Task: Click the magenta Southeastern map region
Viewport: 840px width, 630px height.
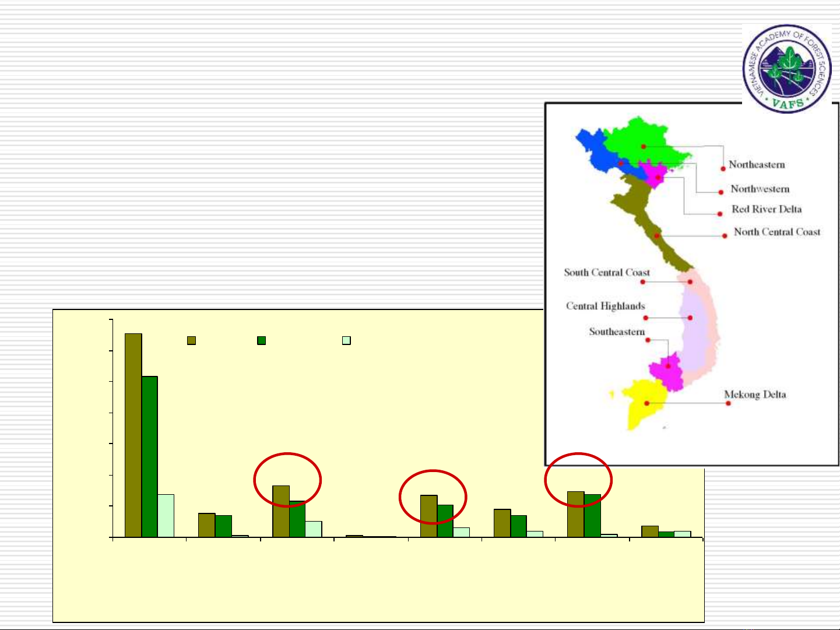Action: coord(667,371)
